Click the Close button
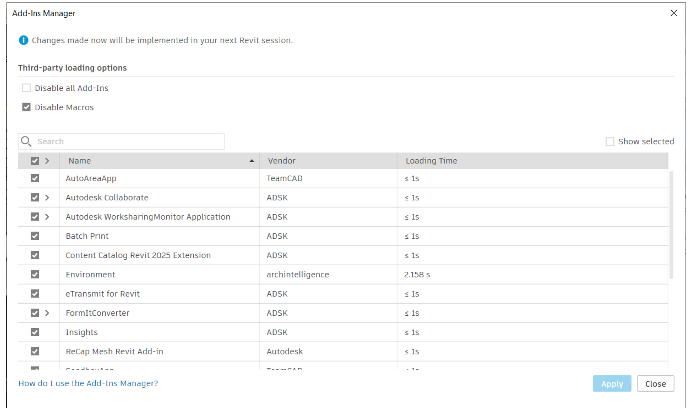The width and height of the screenshot is (690, 411). tap(656, 384)
